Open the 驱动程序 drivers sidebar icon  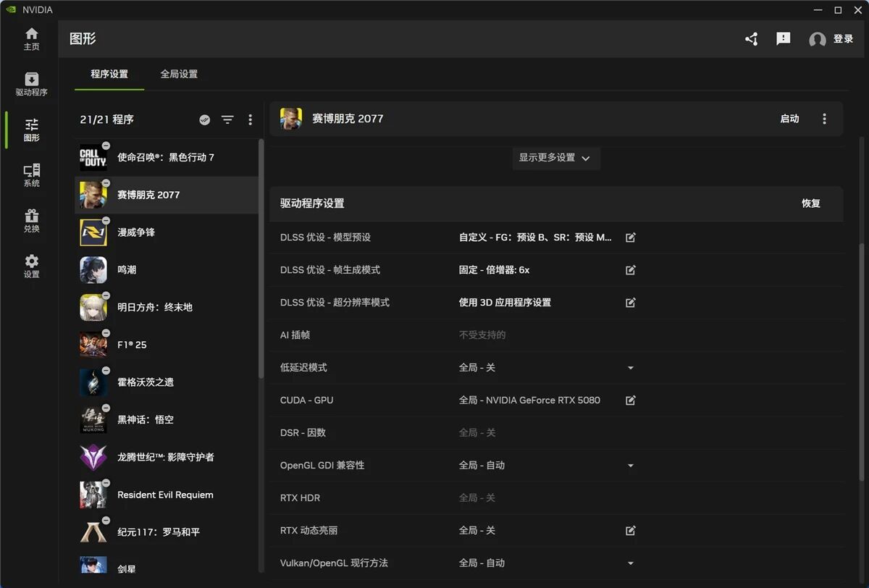point(31,84)
